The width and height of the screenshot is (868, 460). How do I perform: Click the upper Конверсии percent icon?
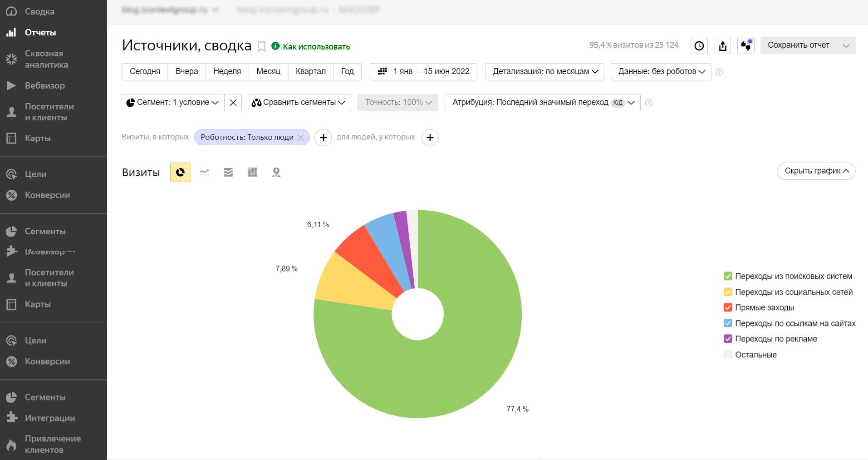tap(11, 195)
